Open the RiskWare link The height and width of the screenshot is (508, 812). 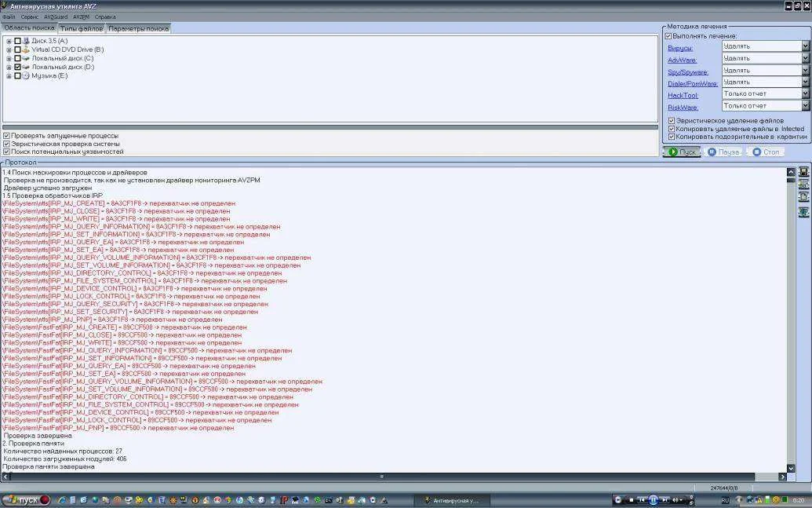683,108
